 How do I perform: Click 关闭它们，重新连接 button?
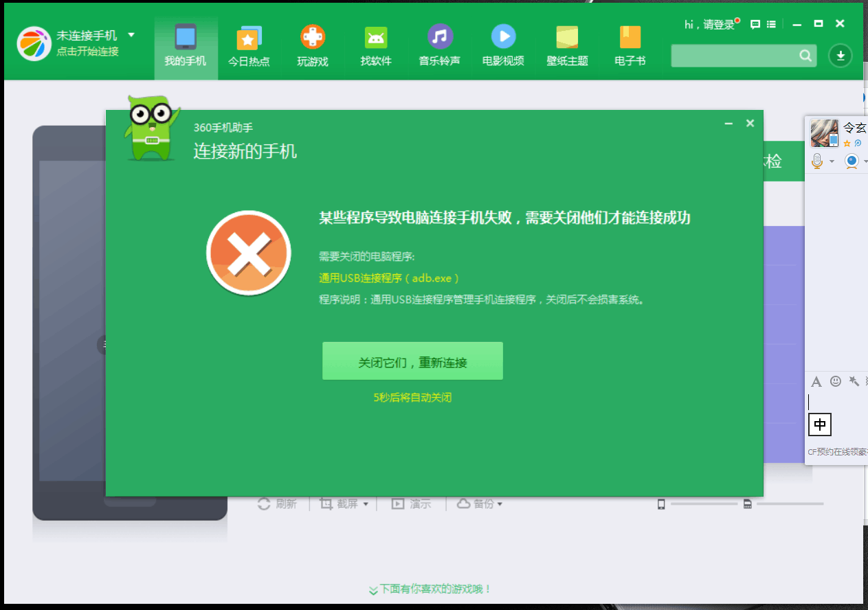[412, 361]
